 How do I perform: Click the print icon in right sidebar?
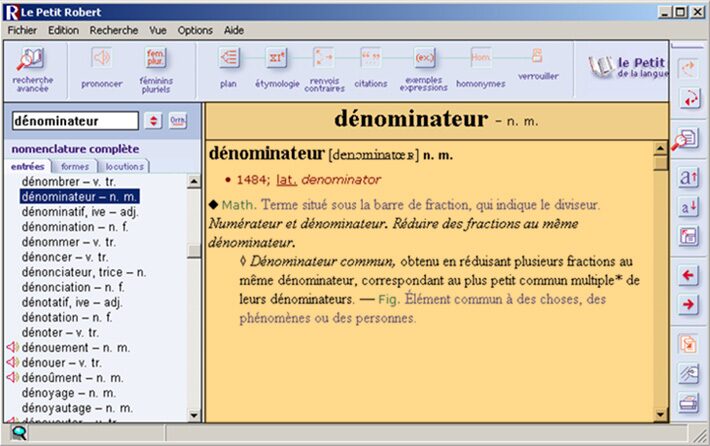[688, 403]
